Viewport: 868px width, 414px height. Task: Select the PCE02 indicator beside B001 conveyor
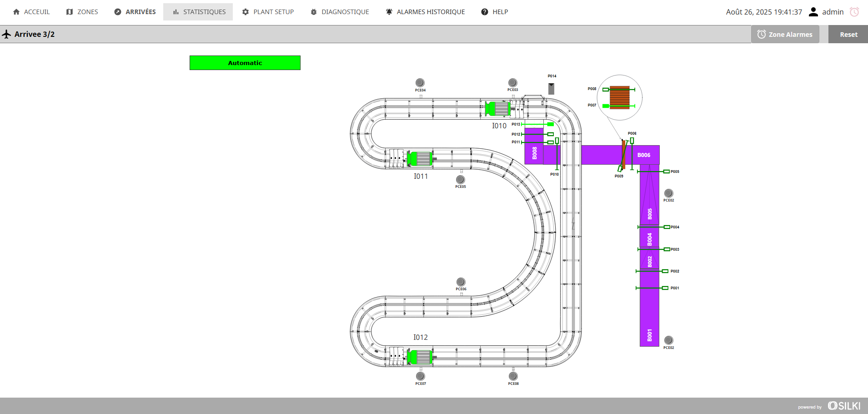pyautogui.click(x=669, y=340)
